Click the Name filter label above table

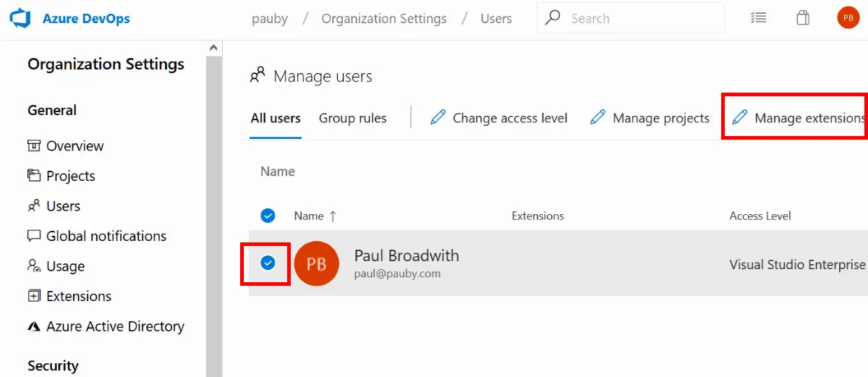point(278,171)
